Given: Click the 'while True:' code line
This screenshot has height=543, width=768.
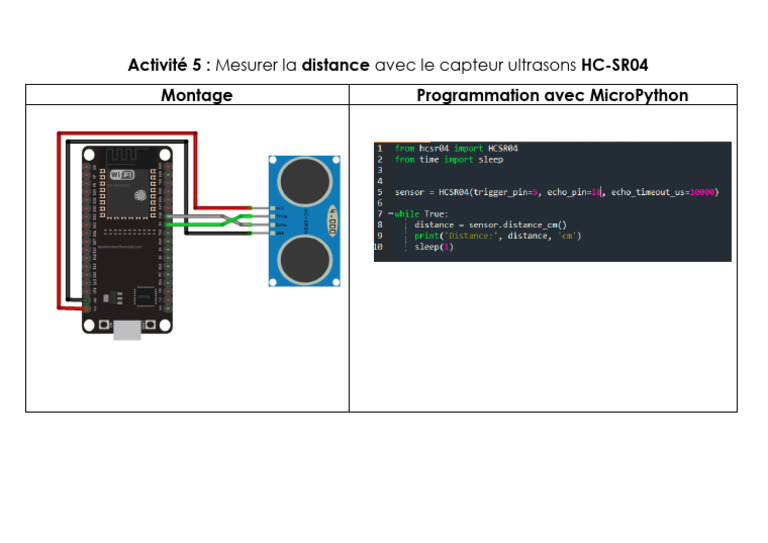Looking at the screenshot, I should pyautogui.click(x=421, y=214).
